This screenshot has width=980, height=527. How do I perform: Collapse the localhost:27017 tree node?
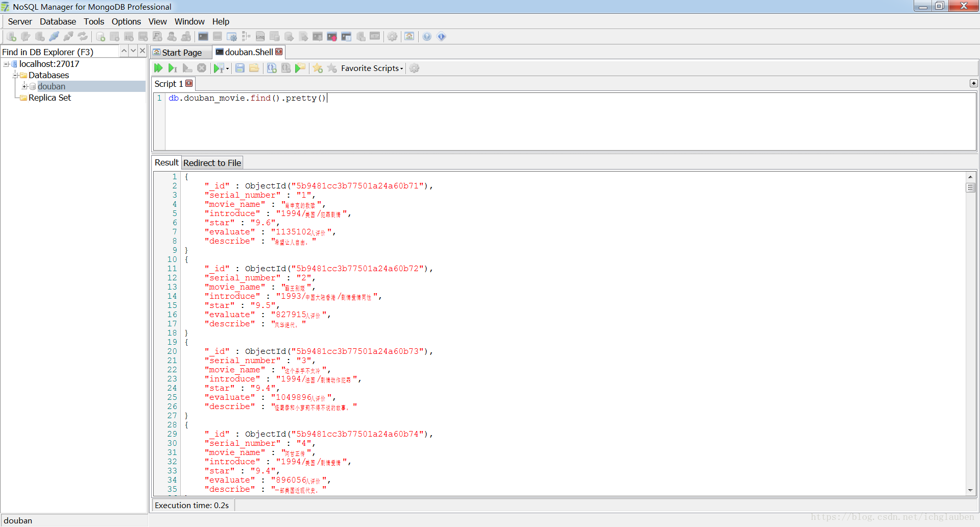[7, 64]
